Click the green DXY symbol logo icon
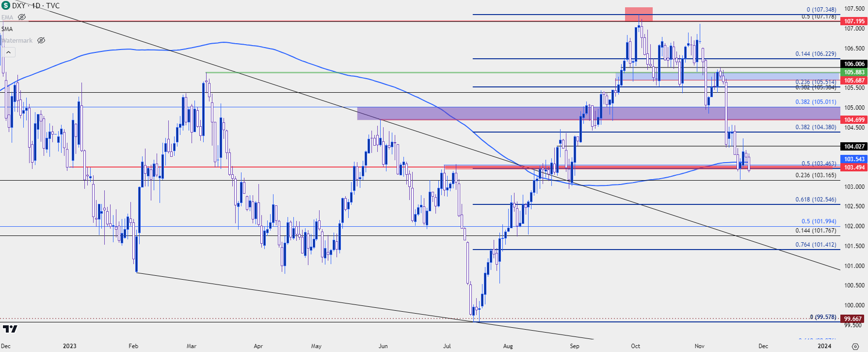 pyautogui.click(x=6, y=6)
